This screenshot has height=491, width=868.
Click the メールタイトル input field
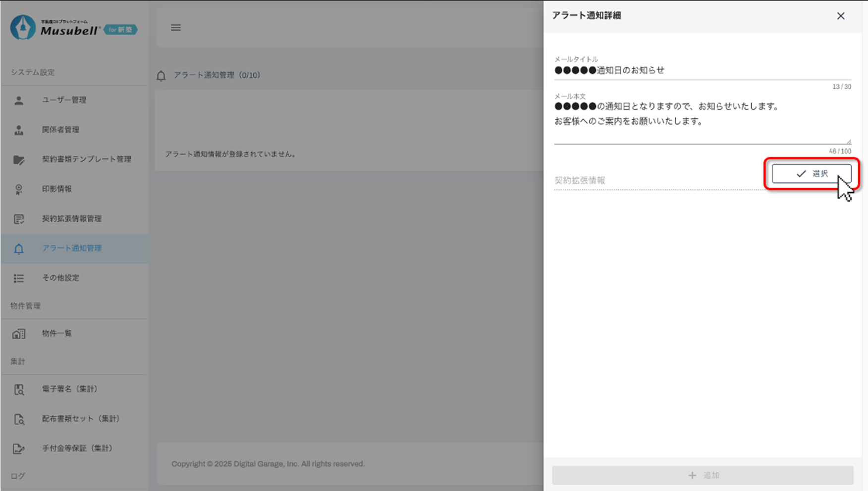coord(702,70)
